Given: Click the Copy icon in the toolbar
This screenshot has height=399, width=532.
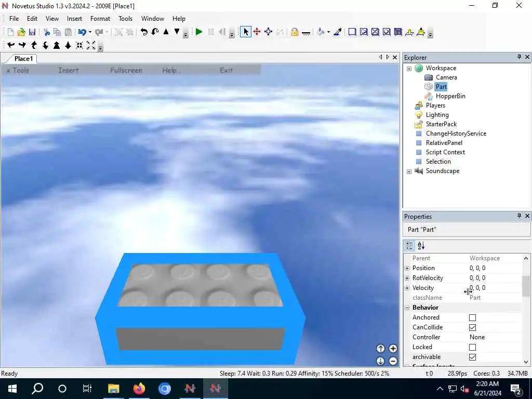Looking at the screenshot, I should click(57, 32).
